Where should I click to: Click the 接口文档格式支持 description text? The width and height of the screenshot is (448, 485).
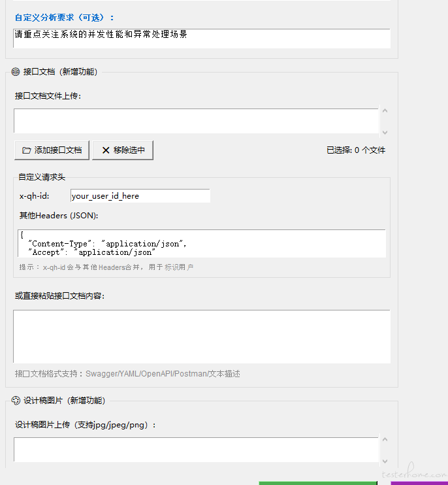(x=127, y=374)
